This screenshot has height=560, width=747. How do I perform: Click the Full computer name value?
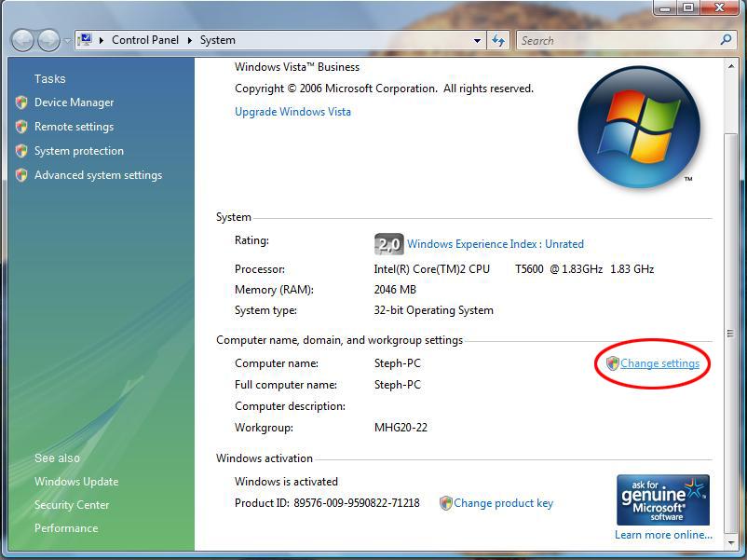(x=398, y=385)
